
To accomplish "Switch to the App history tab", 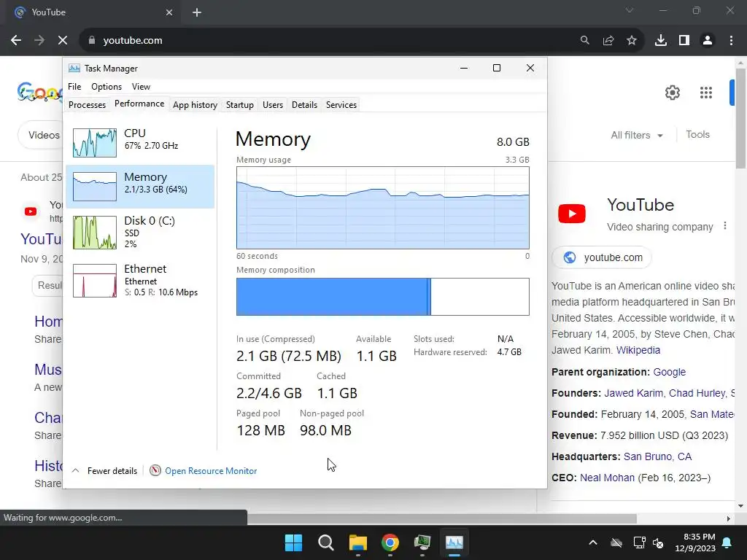I will (x=195, y=105).
